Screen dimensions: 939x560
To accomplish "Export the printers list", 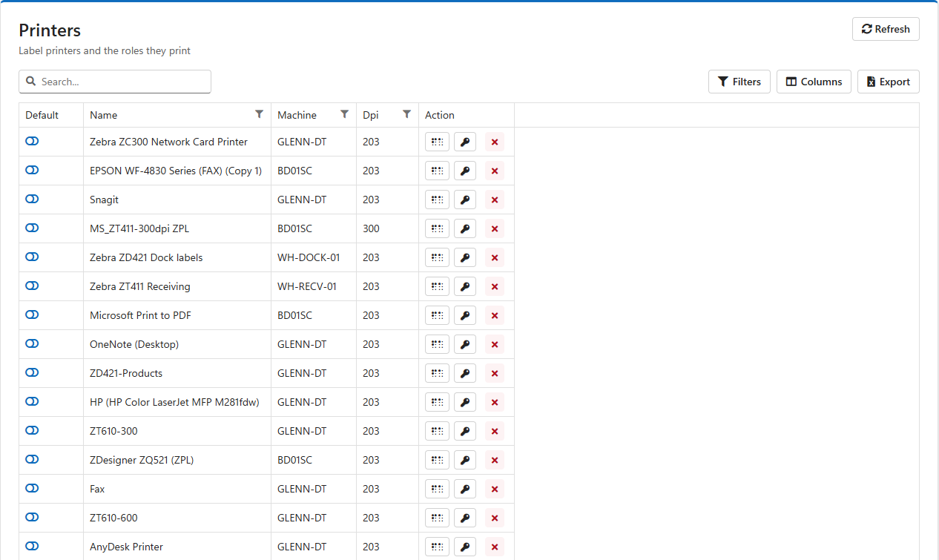I will [889, 82].
